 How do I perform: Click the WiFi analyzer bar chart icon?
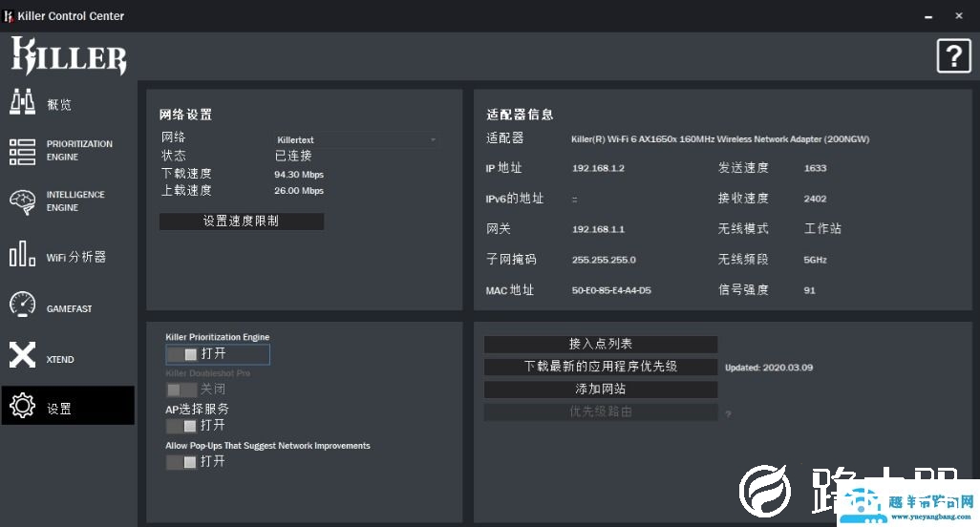click(x=22, y=254)
